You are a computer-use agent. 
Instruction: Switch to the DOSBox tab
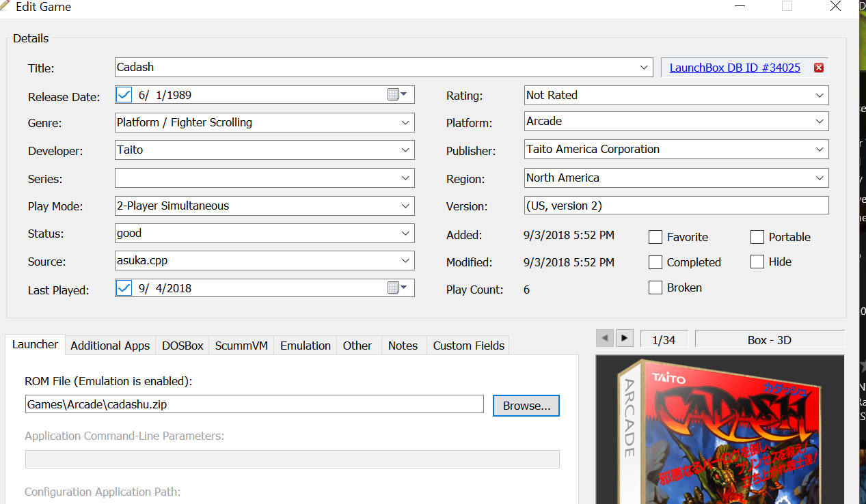[182, 346]
